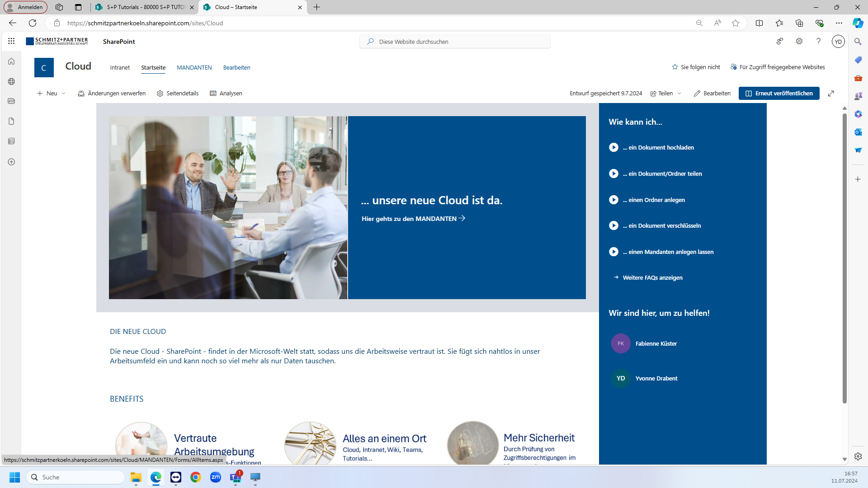Expand page to full screen arrow icon
Viewport: 868px width, 488px height.
(x=831, y=94)
